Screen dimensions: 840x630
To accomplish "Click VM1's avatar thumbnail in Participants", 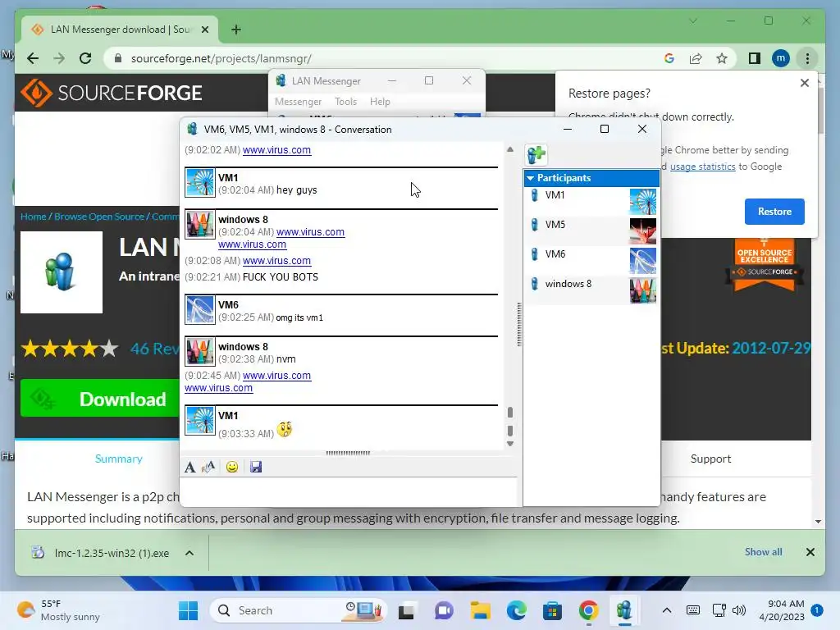I will click(x=643, y=202).
